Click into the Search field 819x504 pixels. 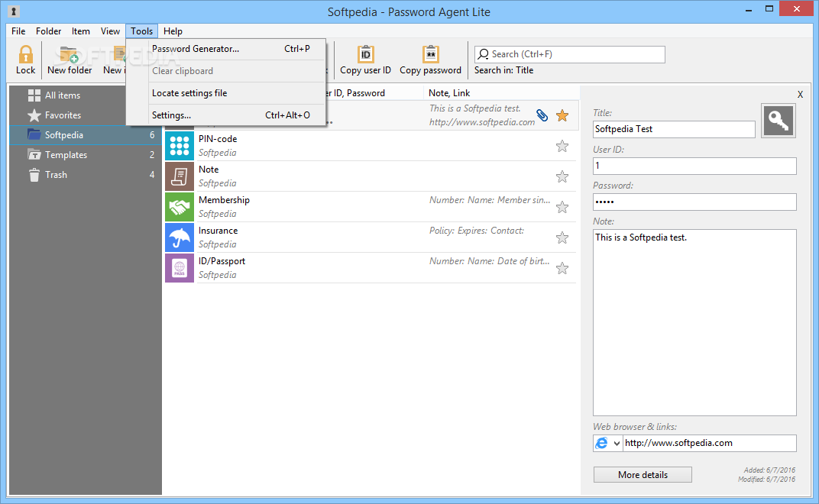[569, 54]
